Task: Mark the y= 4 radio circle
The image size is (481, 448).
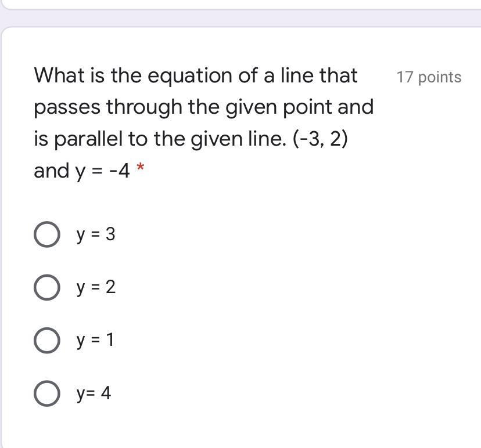Action: 46,393
